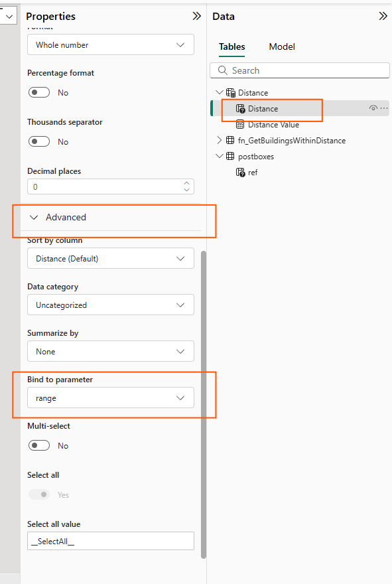Collapse the Data pane double-chevron icon
Viewport: 392px width, 584px height.
pos(383,16)
